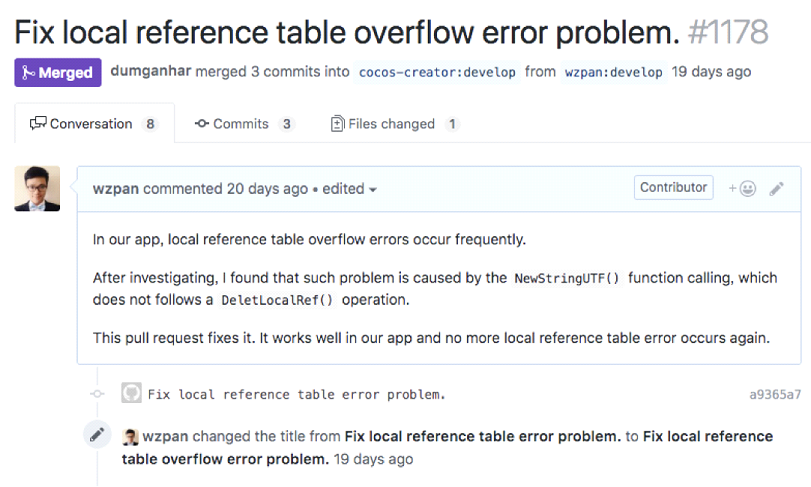811x487 pixels.
Task: Select the Conversation tab
Action: (x=92, y=124)
